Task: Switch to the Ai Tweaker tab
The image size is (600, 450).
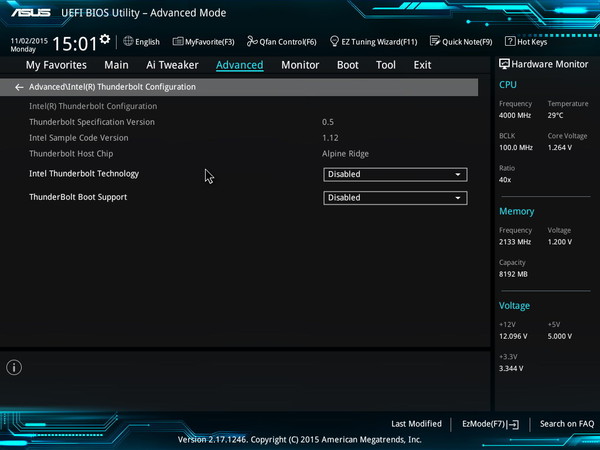Action: (172, 65)
